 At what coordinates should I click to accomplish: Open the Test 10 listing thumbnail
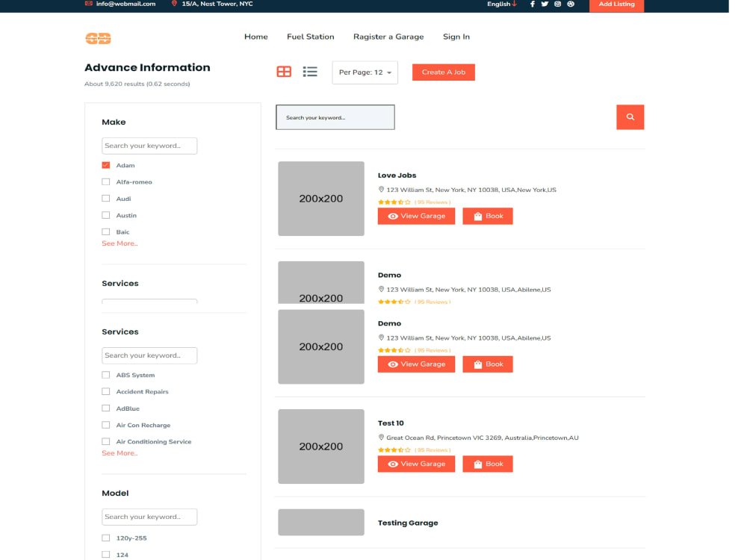tap(321, 447)
